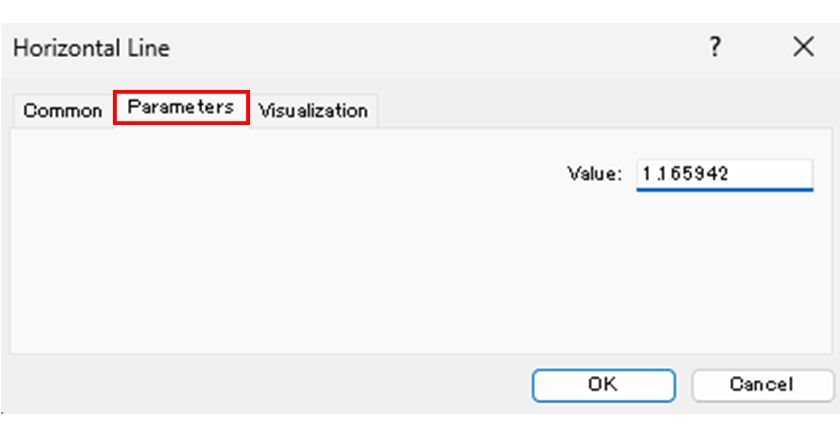Viewport: 840px width, 436px height.
Task: Open the Visualization tab
Action: 313,110
